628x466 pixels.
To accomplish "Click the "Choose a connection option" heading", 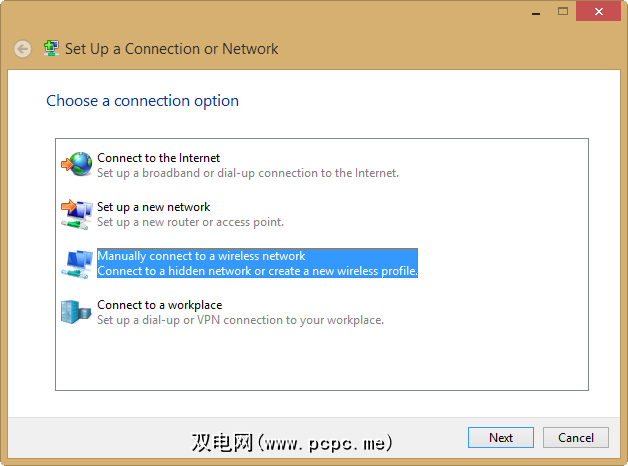I will click(142, 101).
